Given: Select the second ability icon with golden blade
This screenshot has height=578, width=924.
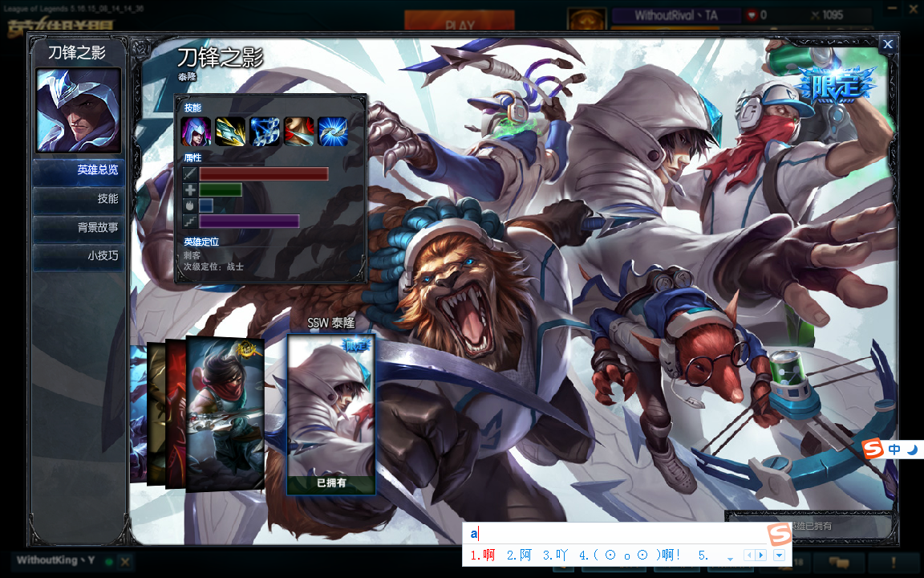Looking at the screenshot, I should (x=230, y=131).
